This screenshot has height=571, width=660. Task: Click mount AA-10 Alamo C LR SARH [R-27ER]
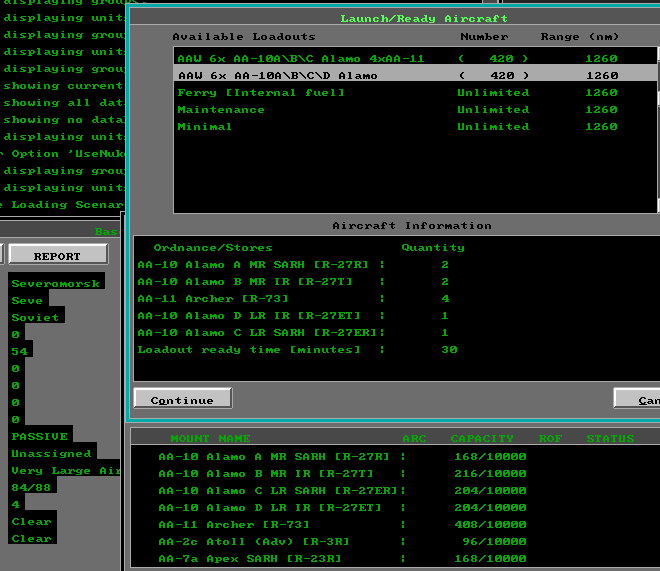342,491
